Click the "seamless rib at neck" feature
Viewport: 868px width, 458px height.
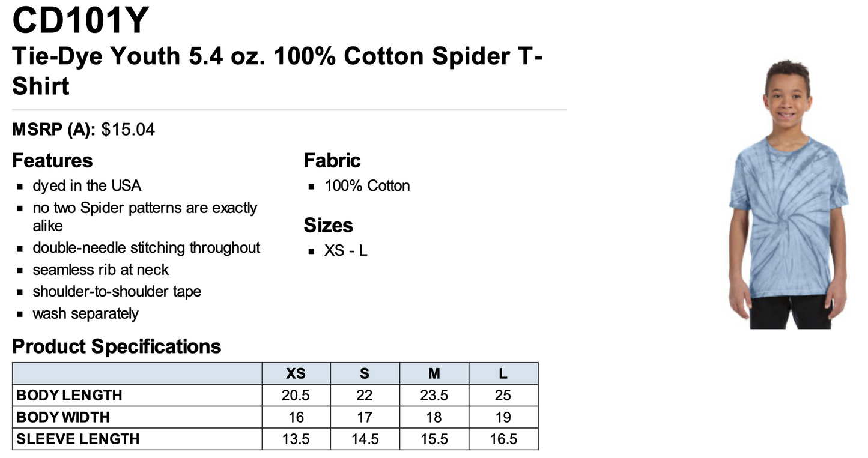coord(100,270)
